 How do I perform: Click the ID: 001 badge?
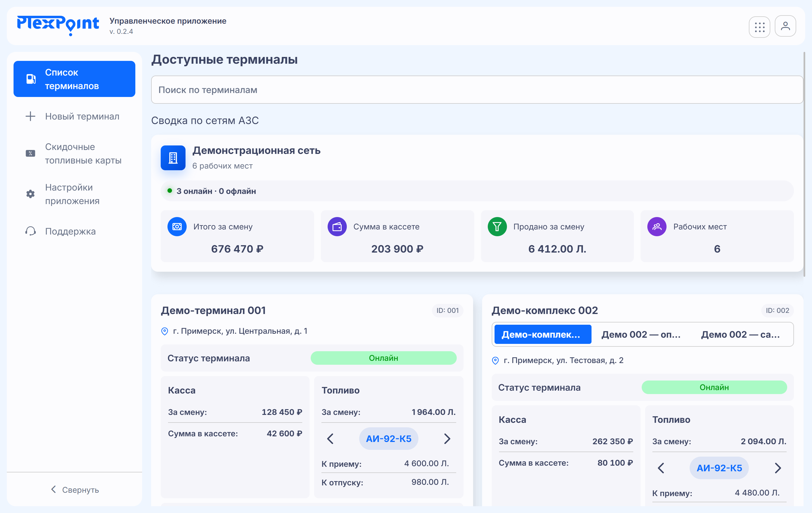click(x=447, y=310)
